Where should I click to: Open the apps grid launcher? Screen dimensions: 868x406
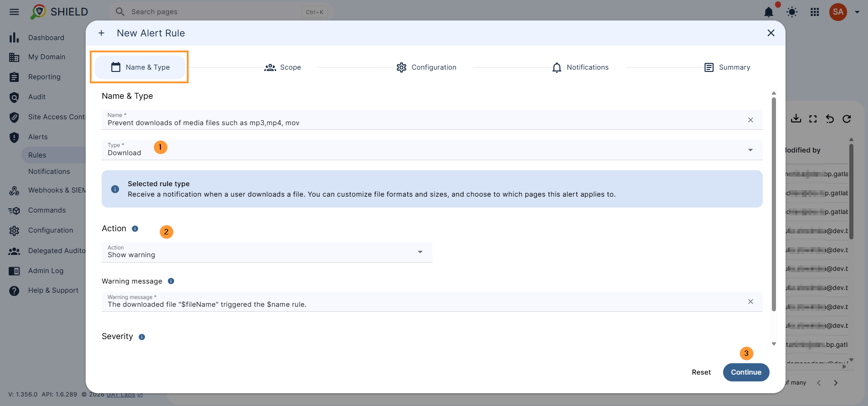pyautogui.click(x=815, y=12)
